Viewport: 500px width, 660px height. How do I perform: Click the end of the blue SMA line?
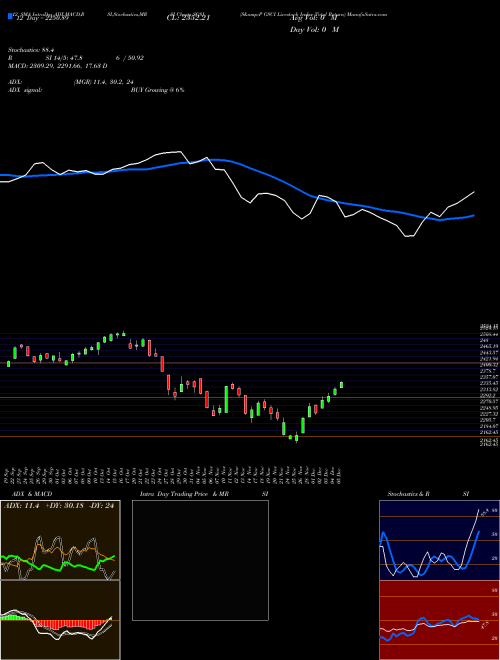tap(474, 215)
